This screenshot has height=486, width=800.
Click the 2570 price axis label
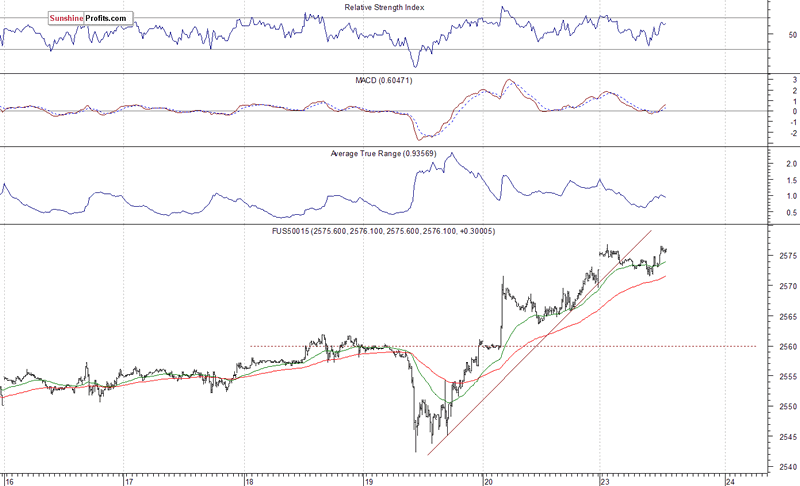[x=789, y=286]
